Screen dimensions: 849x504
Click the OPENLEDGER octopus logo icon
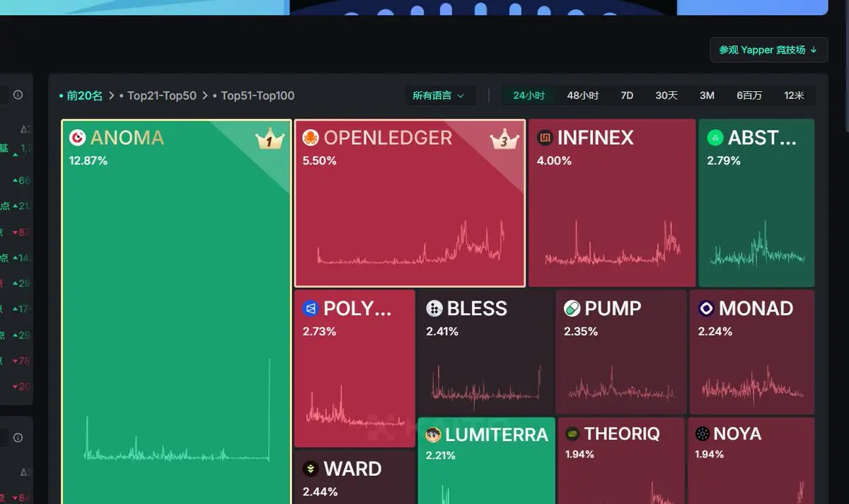coord(311,137)
